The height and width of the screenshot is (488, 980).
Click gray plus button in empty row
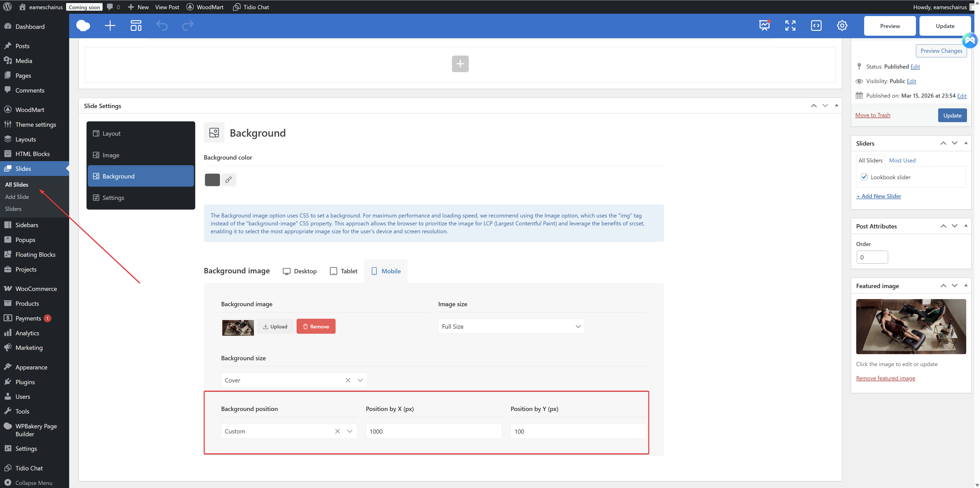[x=460, y=64]
